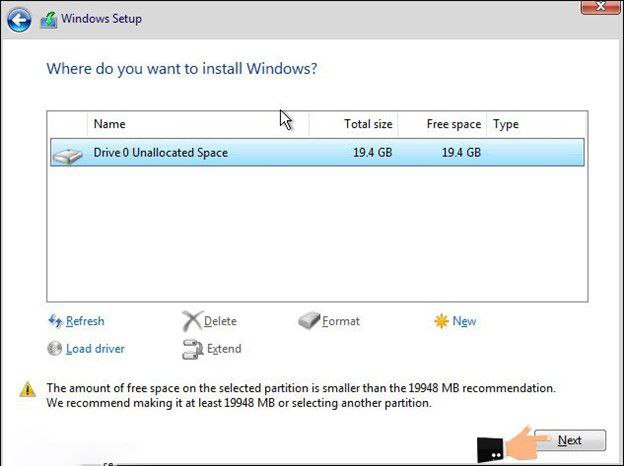
Task: Click the 19.4 GB total size value
Action: (372, 152)
